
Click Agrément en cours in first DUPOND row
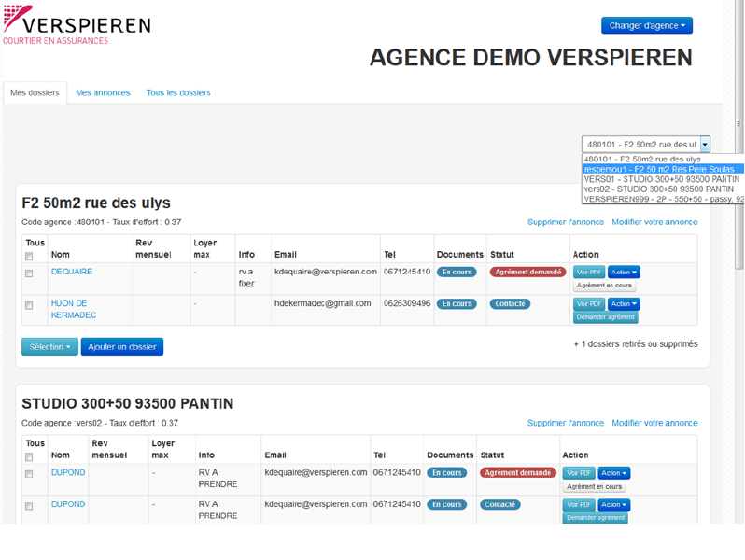point(594,486)
